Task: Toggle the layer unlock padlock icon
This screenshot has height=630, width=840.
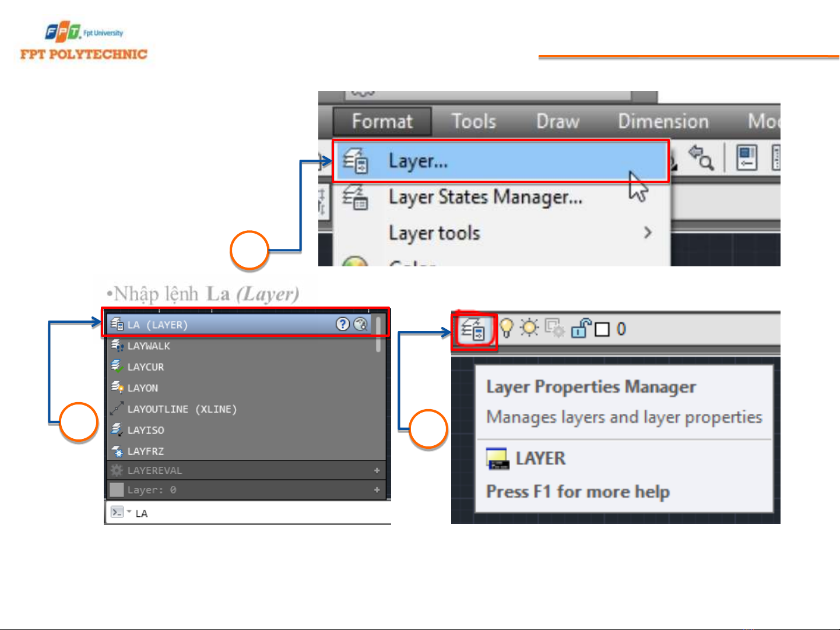Action: [581, 329]
